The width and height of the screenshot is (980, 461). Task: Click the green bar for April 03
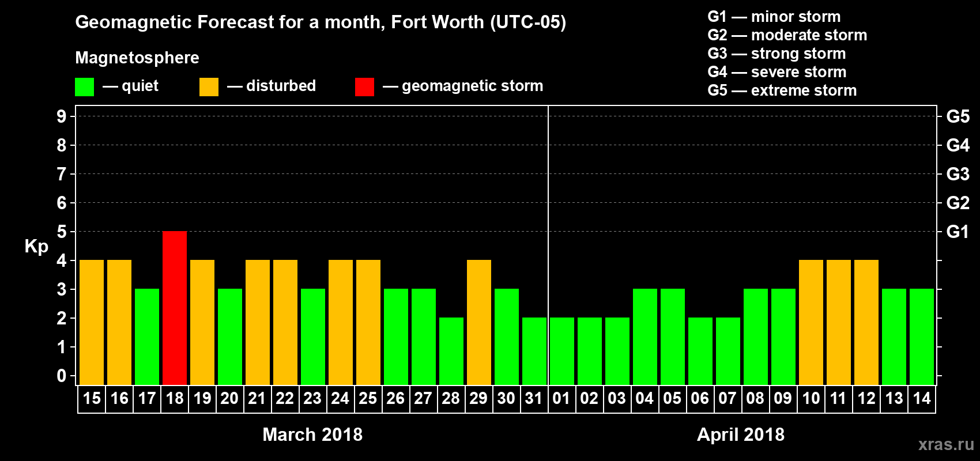[617, 352]
